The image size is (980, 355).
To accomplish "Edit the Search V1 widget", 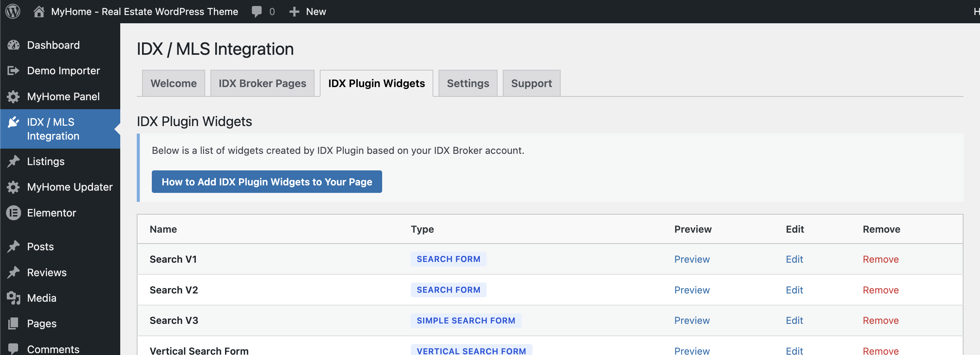I will click(x=794, y=259).
